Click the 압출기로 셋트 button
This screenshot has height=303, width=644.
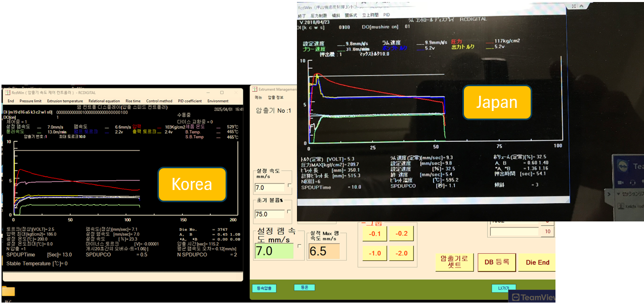[453, 262]
